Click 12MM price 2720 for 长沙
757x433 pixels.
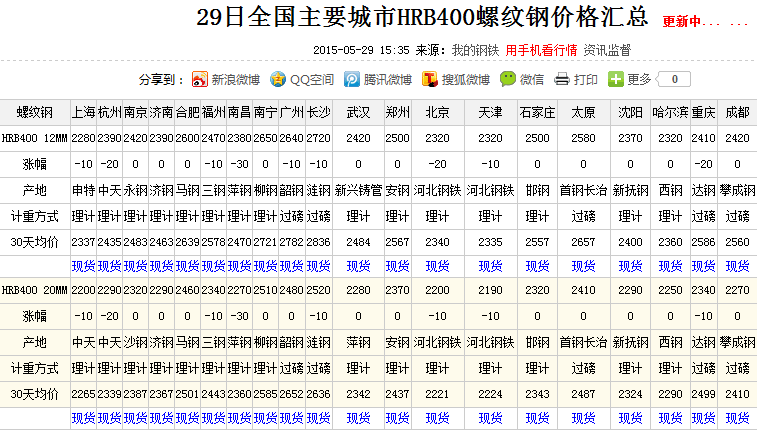click(x=319, y=139)
